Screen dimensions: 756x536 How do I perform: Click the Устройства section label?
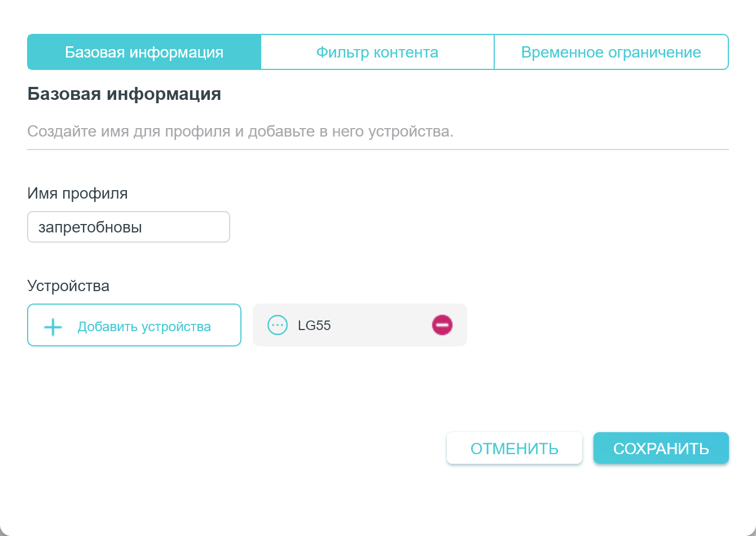point(68,286)
